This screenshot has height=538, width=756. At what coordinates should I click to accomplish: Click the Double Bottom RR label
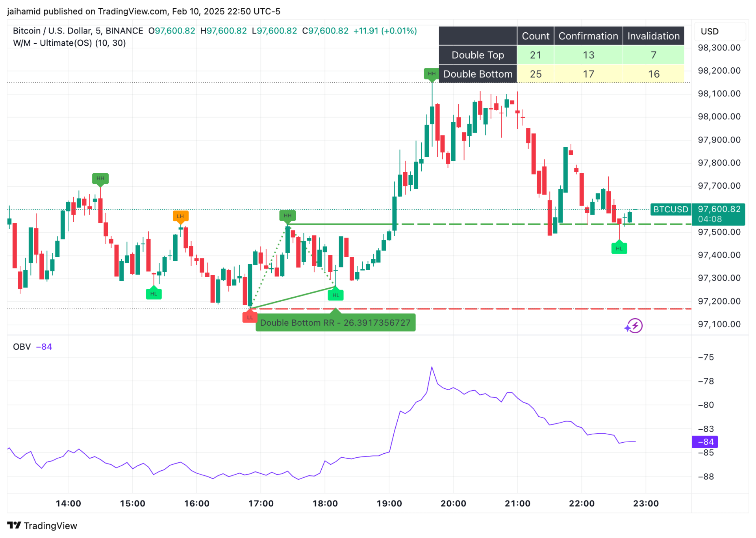click(x=335, y=323)
